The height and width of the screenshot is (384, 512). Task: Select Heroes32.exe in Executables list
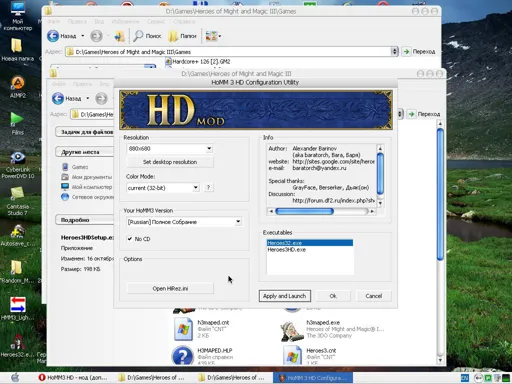point(310,243)
